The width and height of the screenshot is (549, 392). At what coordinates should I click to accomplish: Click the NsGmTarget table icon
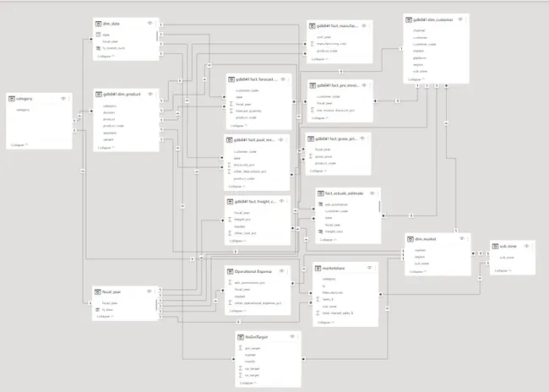[241, 337]
